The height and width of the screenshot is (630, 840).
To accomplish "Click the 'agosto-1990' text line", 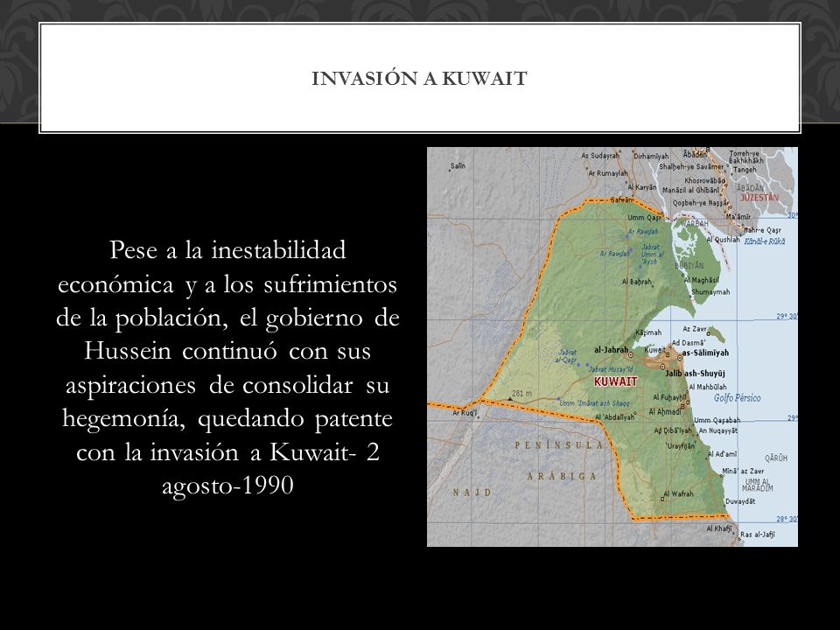I will (x=227, y=486).
